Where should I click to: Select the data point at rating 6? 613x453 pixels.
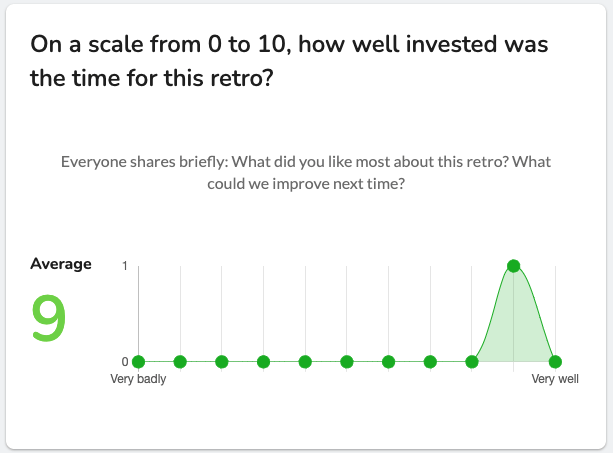(388, 362)
